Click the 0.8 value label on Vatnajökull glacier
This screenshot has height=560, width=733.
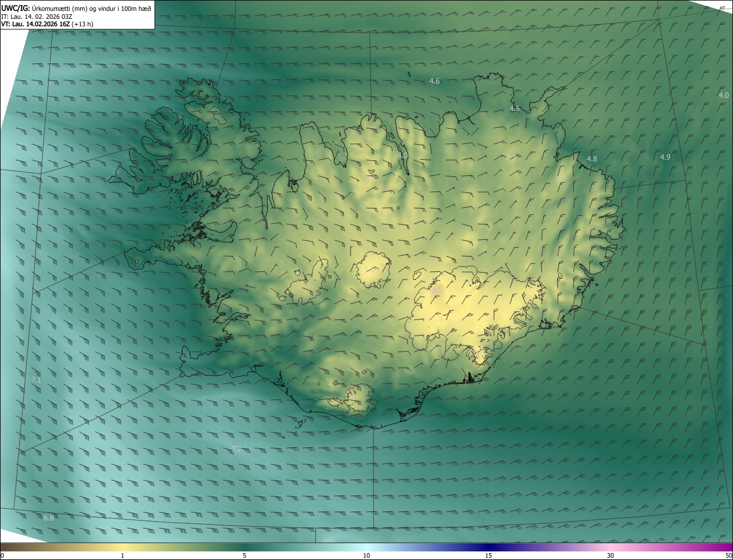pyautogui.click(x=437, y=291)
